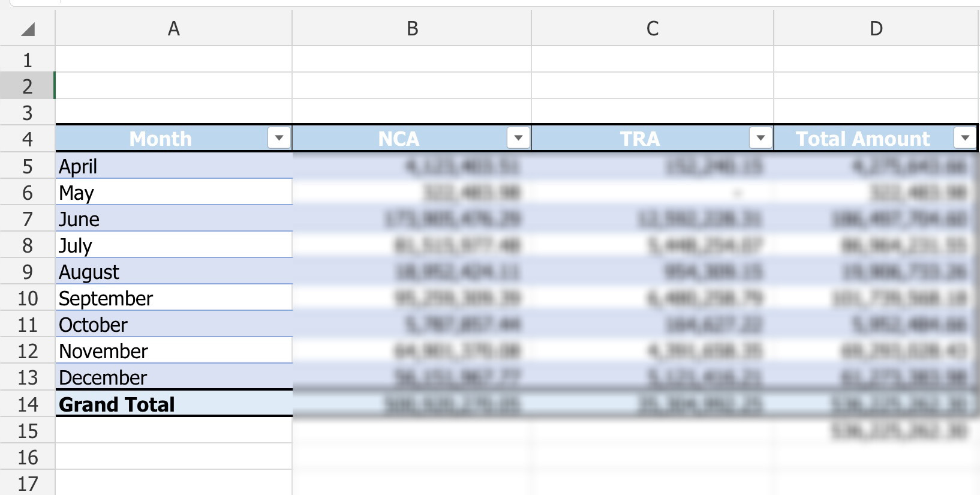Open the Month filter dropdown
Viewport: 980px width, 495px height.
pyautogui.click(x=279, y=138)
